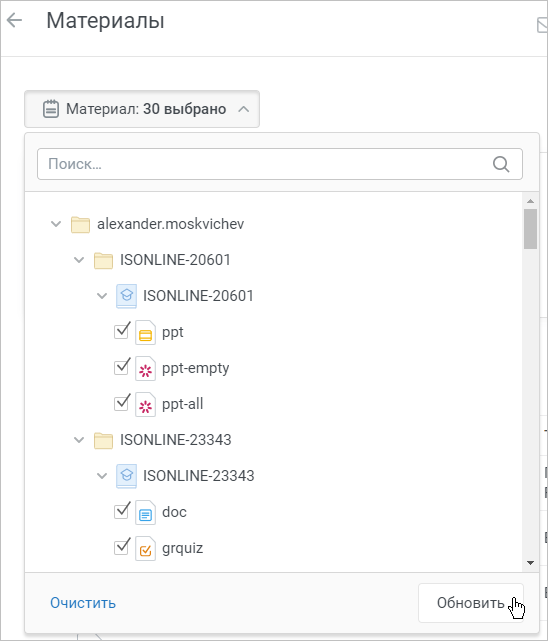This screenshot has height=641, width=548.
Task: Click the ppt presentation file icon
Action: click(145, 332)
